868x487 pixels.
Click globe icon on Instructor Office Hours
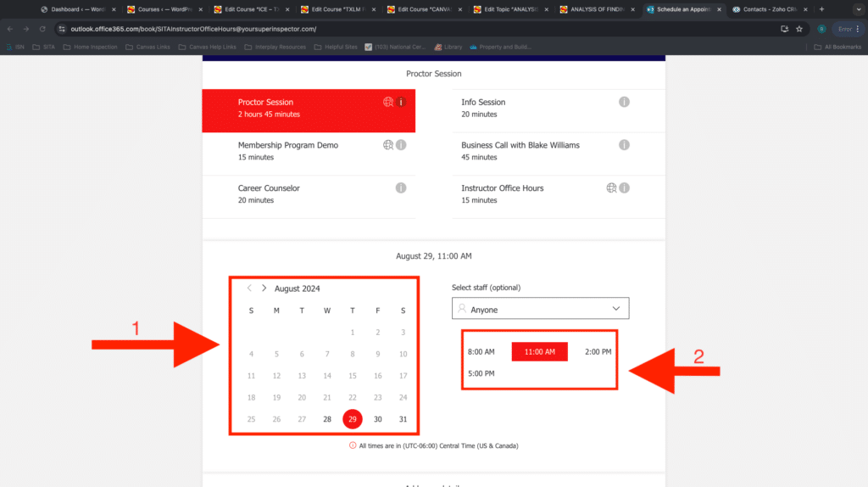point(611,188)
